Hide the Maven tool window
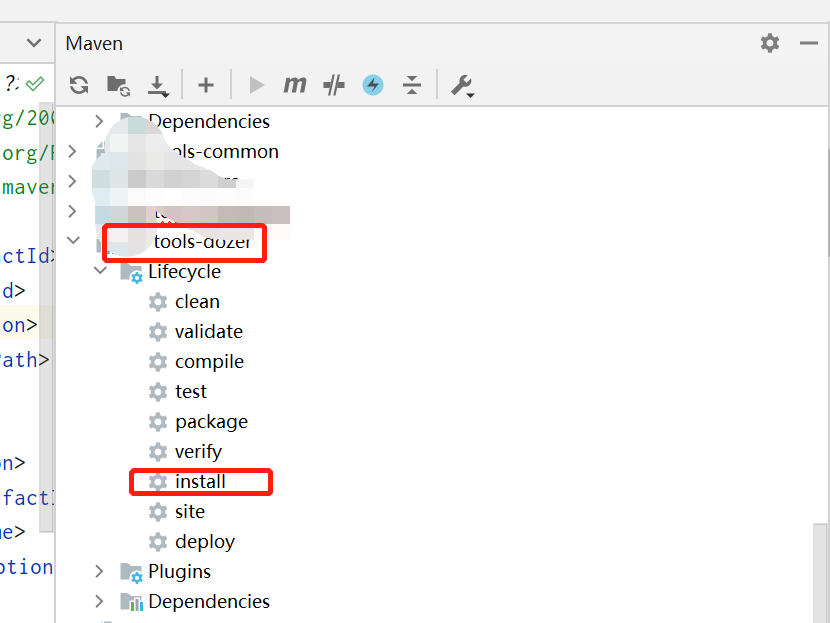This screenshot has width=830, height=623. coord(809,43)
